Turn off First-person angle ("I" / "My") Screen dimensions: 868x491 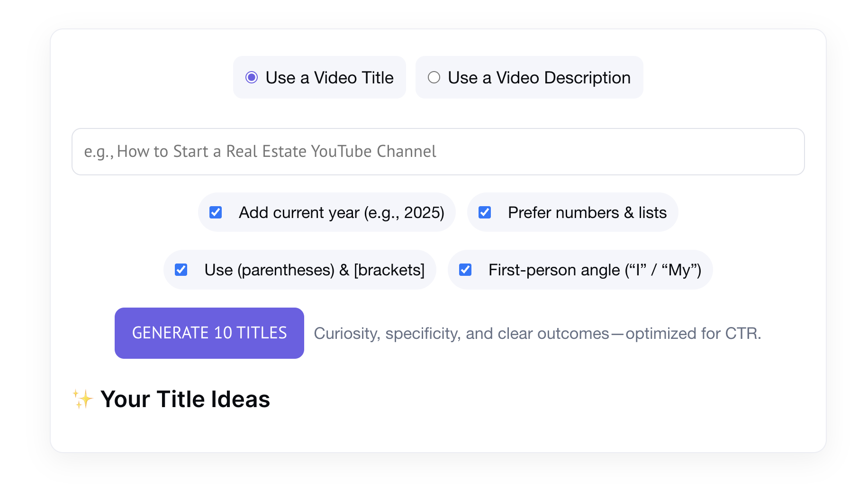tap(465, 269)
